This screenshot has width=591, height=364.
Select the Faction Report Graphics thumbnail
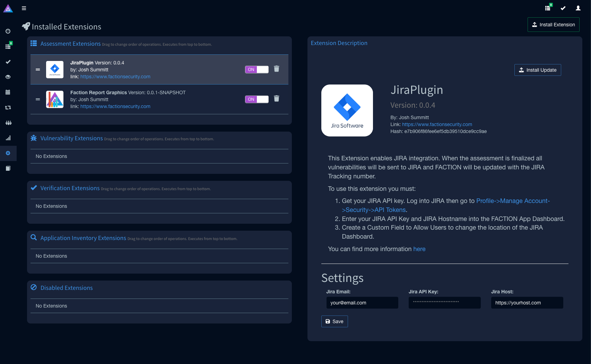[x=55, y=99]
